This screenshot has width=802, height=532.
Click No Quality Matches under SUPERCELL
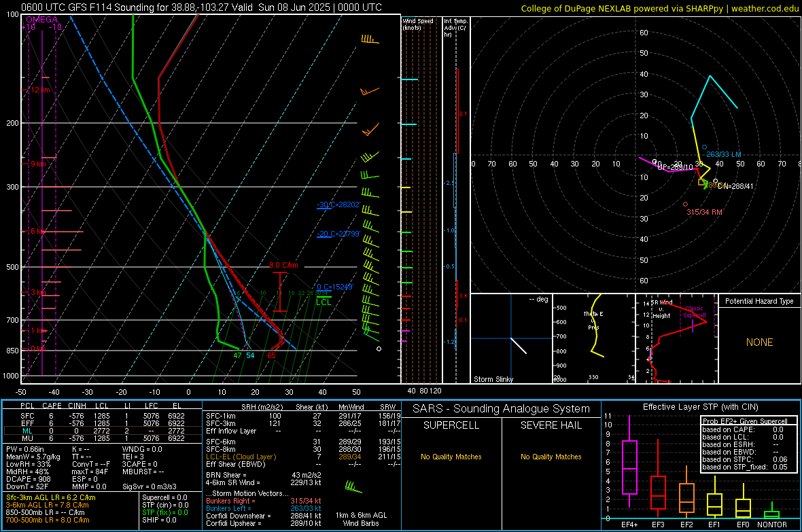click(451, 457)
